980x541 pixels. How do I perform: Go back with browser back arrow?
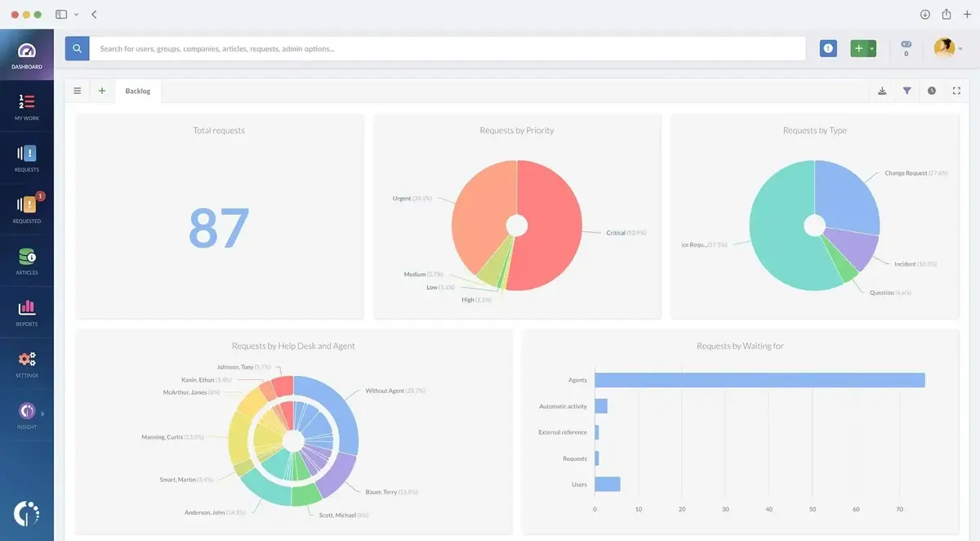click(x=94, y=15)
